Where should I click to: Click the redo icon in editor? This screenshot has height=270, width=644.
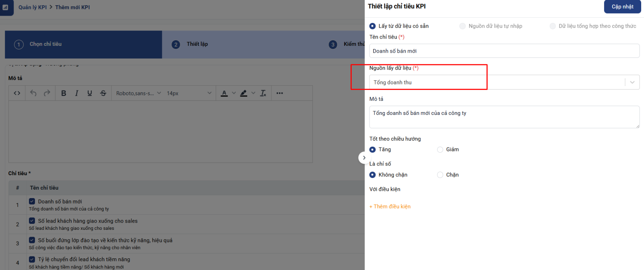click(47, 93)
